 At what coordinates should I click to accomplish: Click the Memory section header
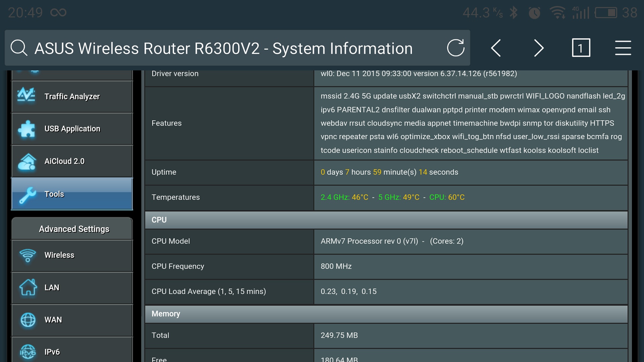point(386,314)
